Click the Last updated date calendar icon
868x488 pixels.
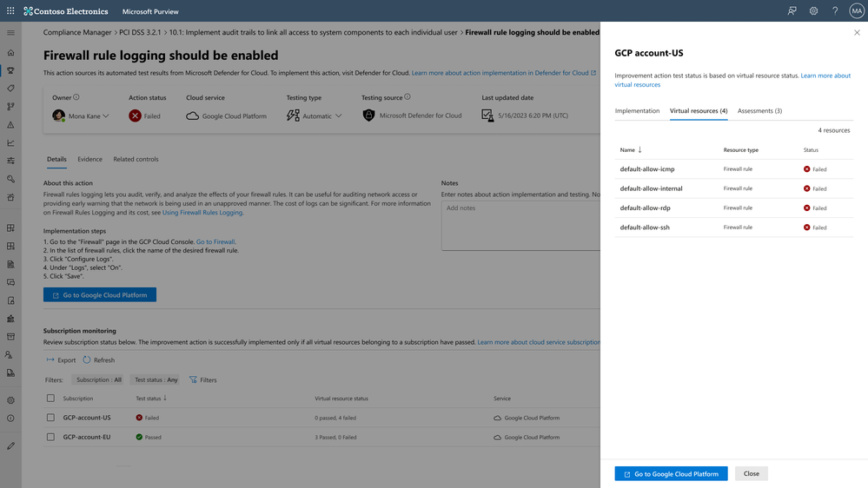pyautogui.click(x=487, y=115)
